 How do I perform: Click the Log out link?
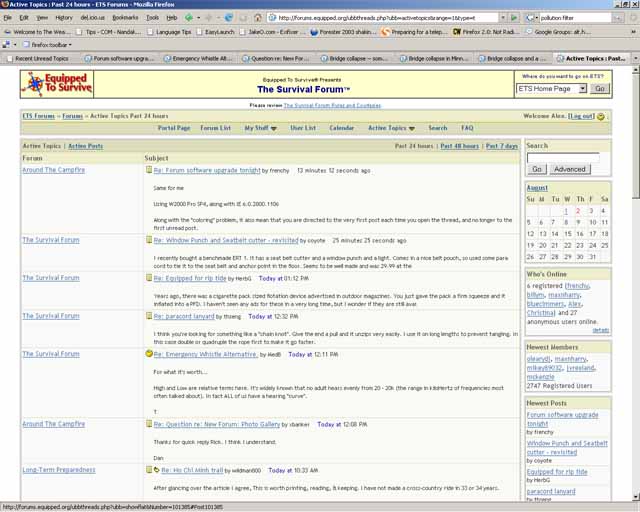coord(581,116)
